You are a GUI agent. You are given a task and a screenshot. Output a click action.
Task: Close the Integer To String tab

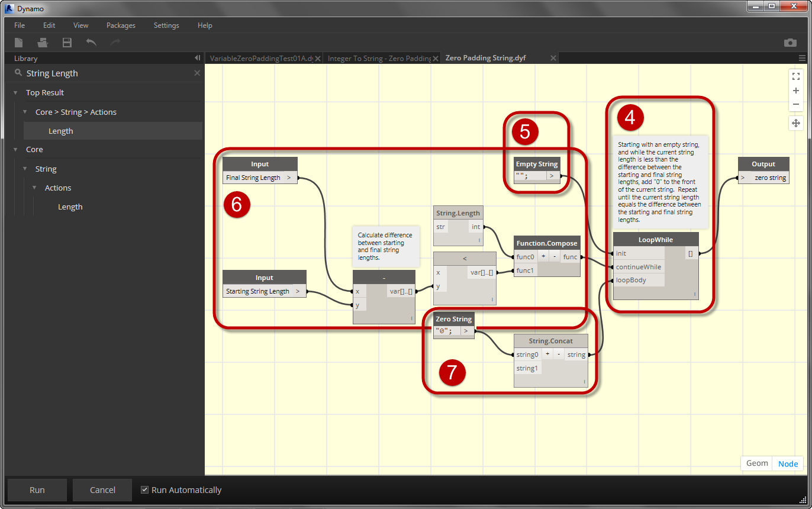click(x=435, y=58)
